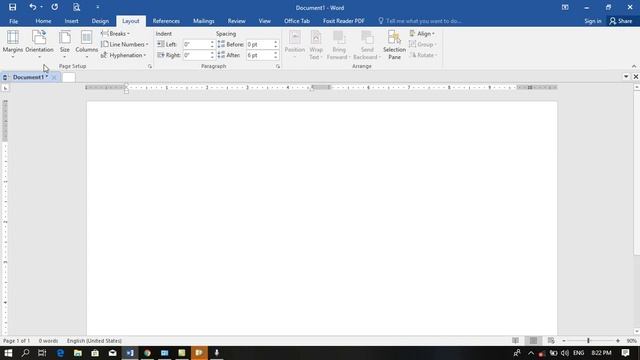Screen dimensions: 640x360
Task: Expand Customize Quick Access Toolbar arrow
Action: 98,7
